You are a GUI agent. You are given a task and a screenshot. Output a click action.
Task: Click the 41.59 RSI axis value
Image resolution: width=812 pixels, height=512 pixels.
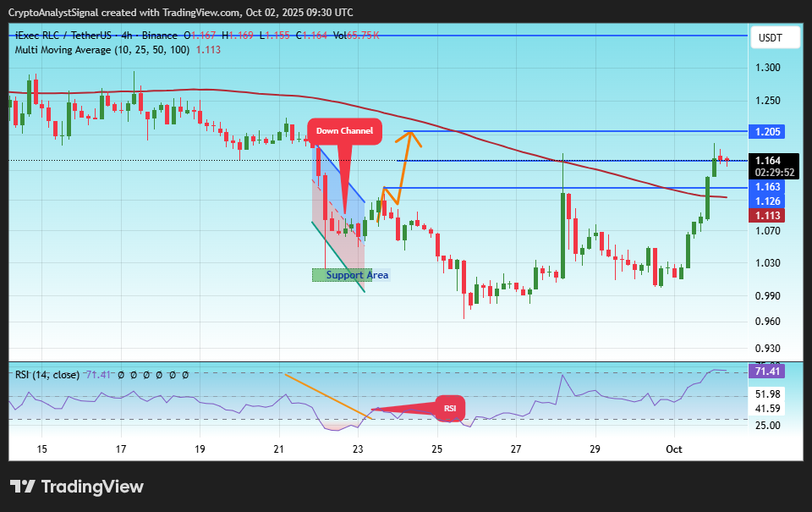(x=767, y=409)
